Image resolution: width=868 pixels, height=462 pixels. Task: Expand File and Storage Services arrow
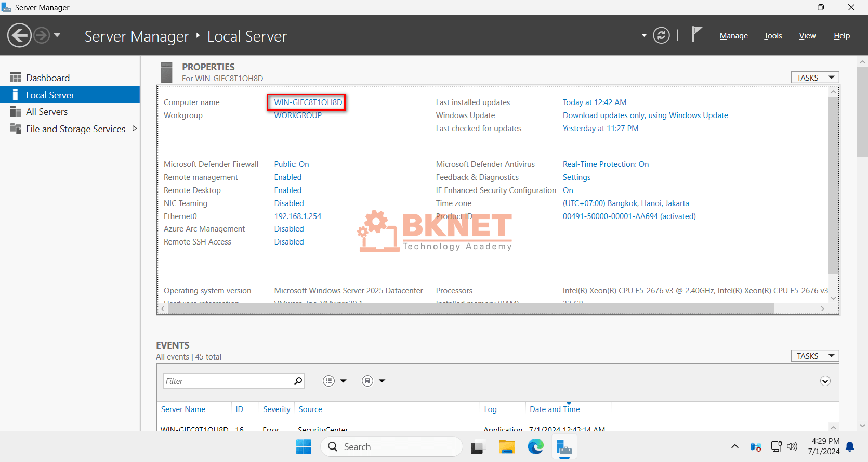[x=134, y=129]
